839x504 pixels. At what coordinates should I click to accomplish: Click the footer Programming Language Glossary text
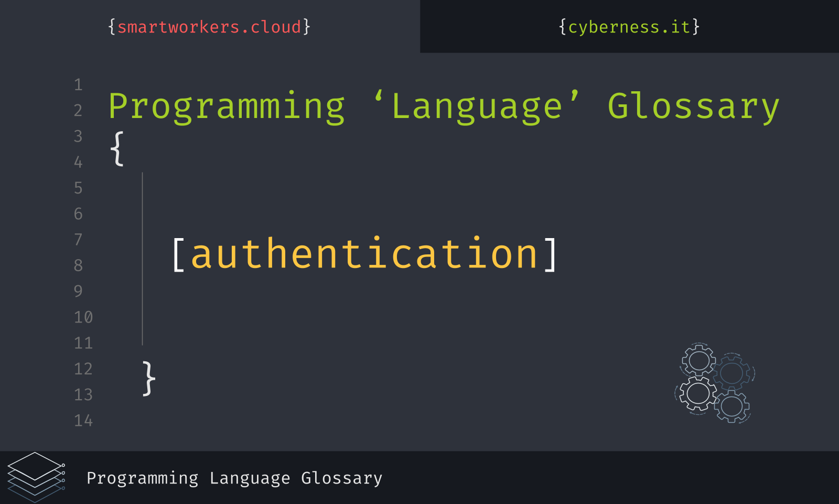pos(234,478)
